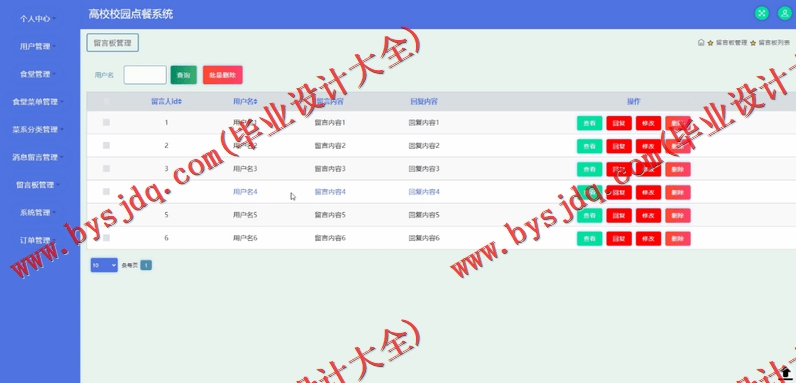Check the checkbox for row 6
This screenshot has height=383, width=796.
(106, 238)
